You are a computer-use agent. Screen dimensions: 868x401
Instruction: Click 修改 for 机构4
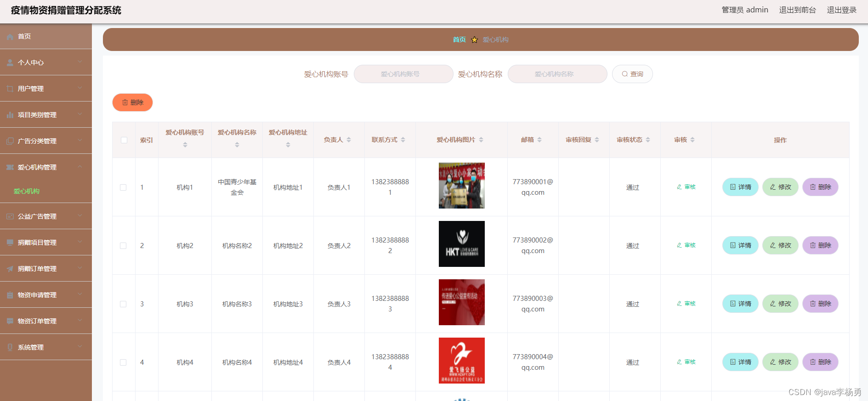[x=780, y=362]
